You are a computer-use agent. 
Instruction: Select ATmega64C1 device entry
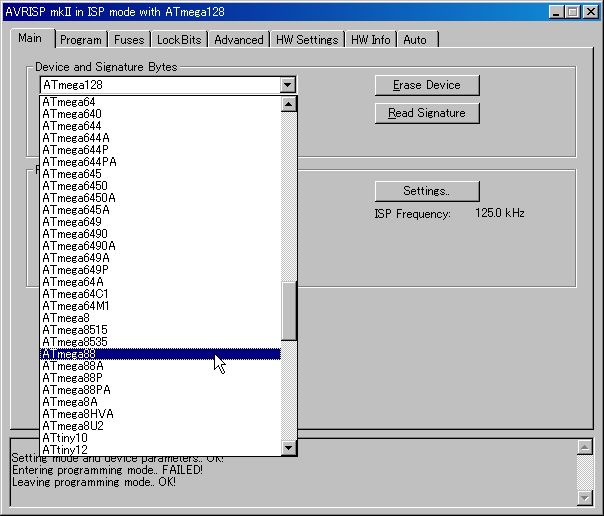[x=76, y=294]
